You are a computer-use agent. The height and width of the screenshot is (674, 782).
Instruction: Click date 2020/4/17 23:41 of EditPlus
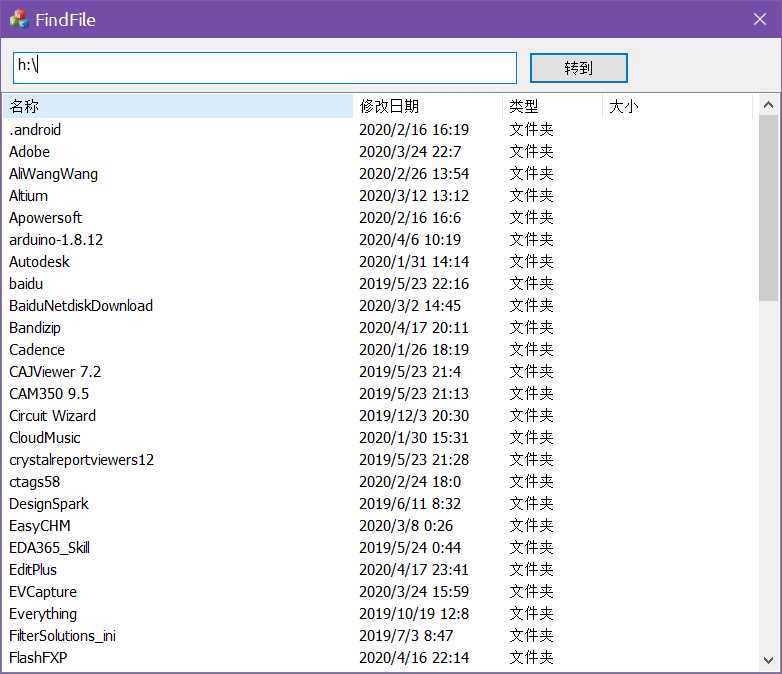414,570
